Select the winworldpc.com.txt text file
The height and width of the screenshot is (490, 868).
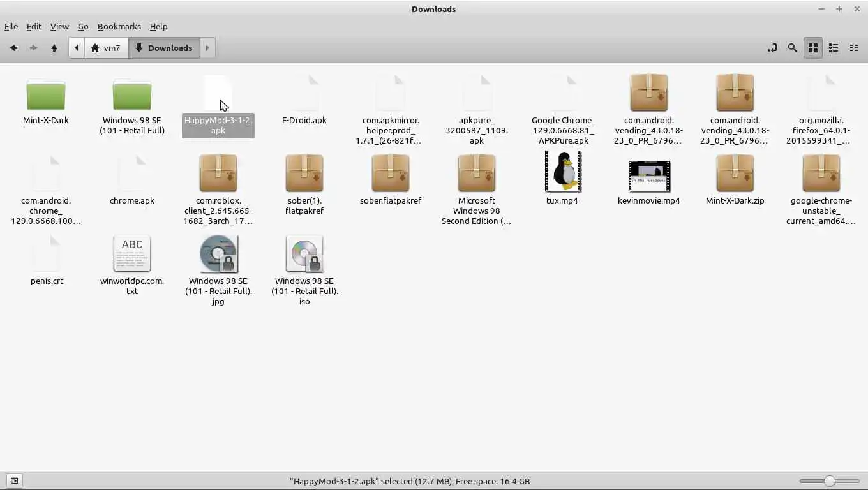pos(132,266)
